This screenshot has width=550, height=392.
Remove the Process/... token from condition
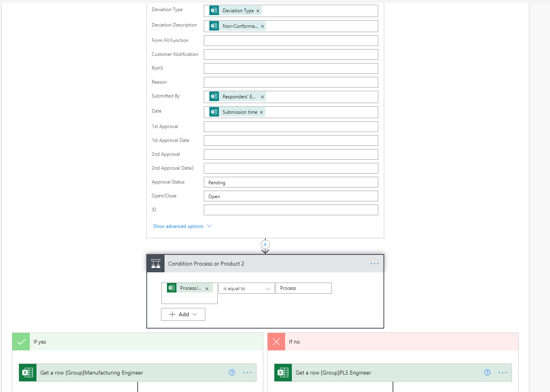(207, 289)
